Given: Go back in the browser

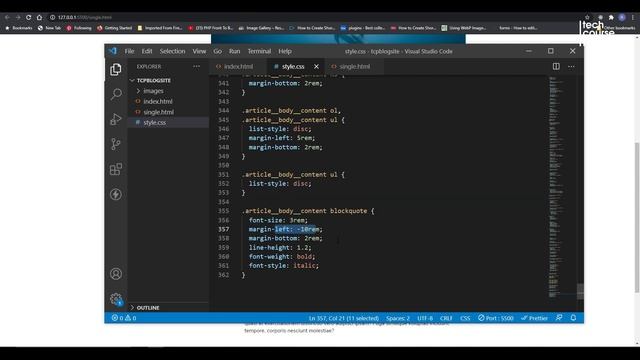Looking at the screenshot, I should point(7,17).
